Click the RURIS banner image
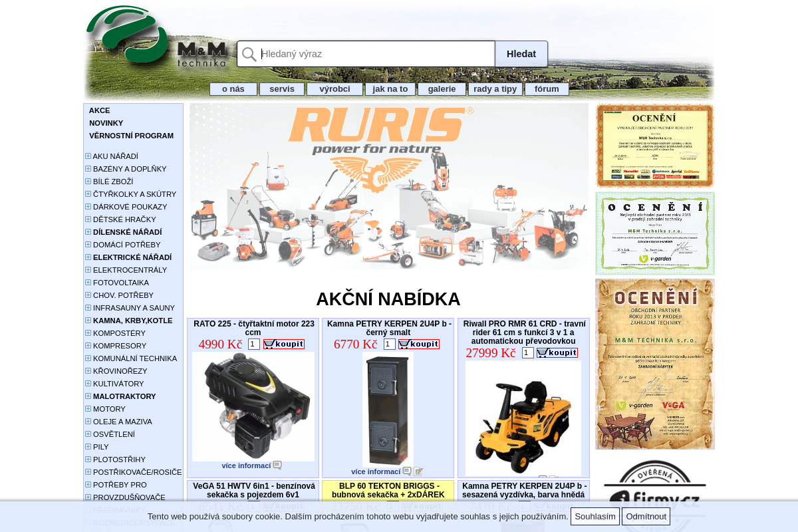This screenshot has width=798, height=532. (x=389, y=186)
